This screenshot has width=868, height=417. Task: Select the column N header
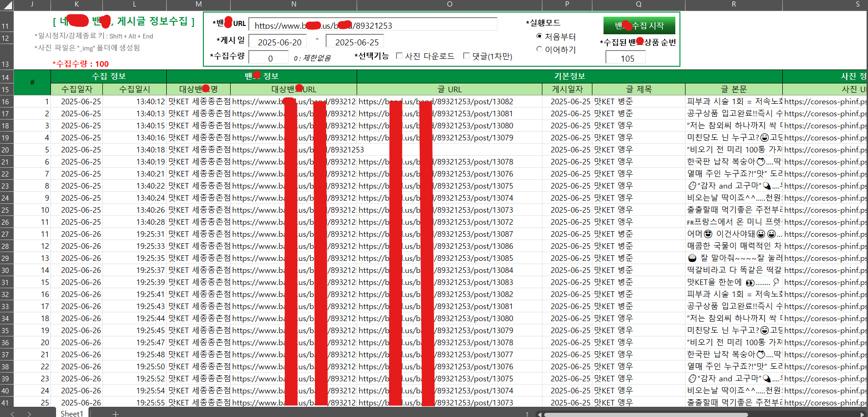[x=293, y=5]
